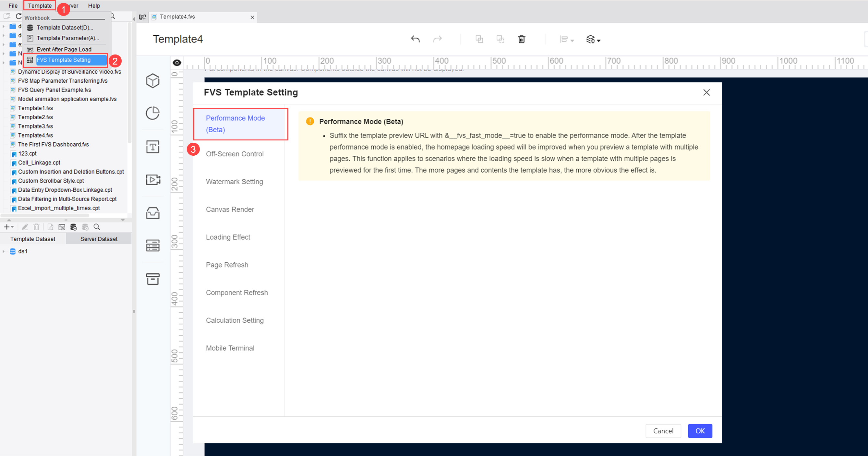
Task: Open the Help menu
Action: point(94,6)
